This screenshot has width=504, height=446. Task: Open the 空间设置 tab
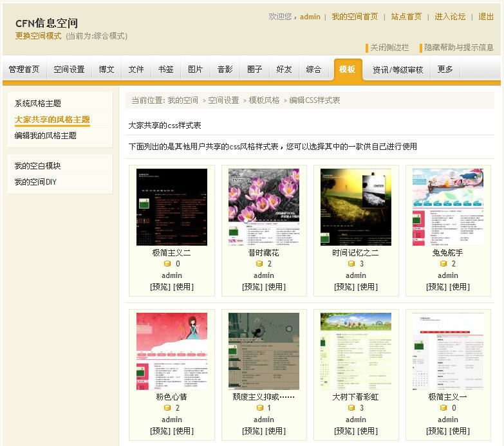69,70
